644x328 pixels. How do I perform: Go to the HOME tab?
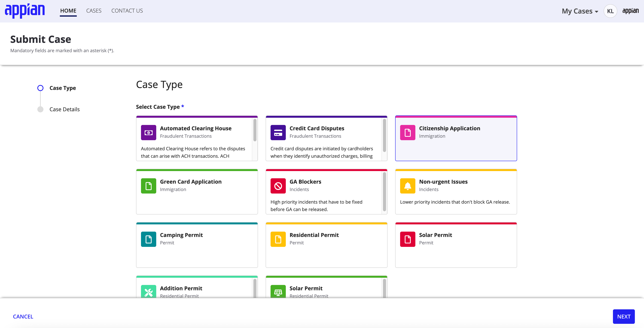coord(68,11)
